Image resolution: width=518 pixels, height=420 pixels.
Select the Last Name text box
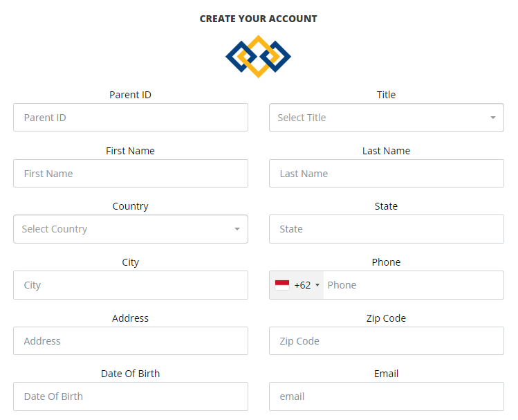tap(386, 174)
